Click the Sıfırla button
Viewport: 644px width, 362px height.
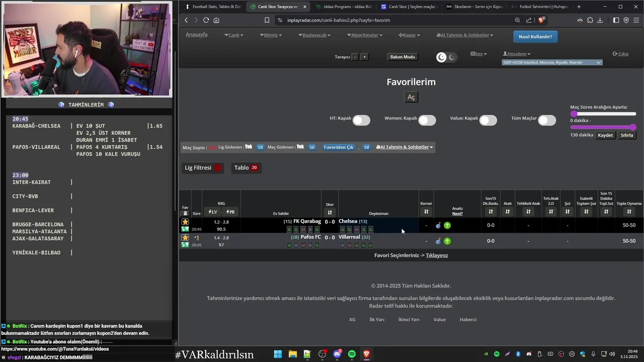point(626,135)
